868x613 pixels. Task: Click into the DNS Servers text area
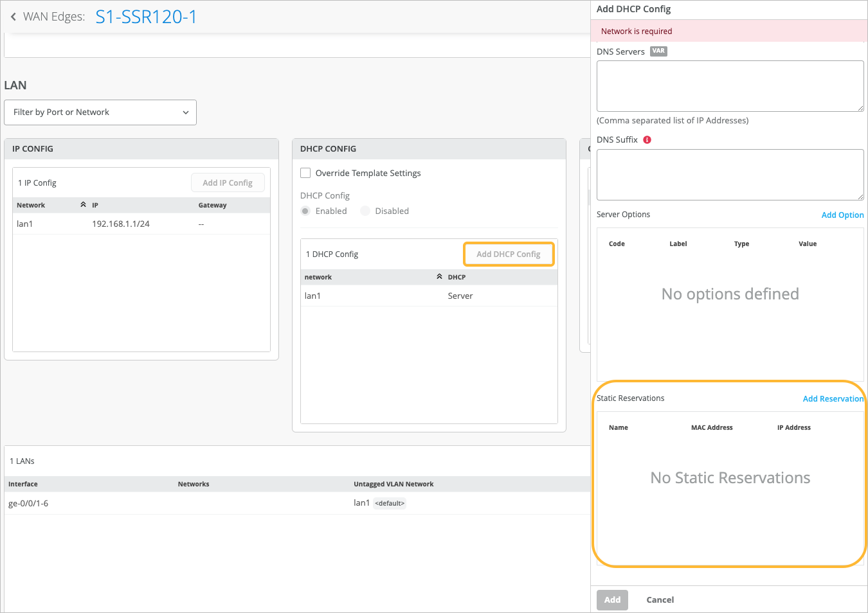[730, 86]
